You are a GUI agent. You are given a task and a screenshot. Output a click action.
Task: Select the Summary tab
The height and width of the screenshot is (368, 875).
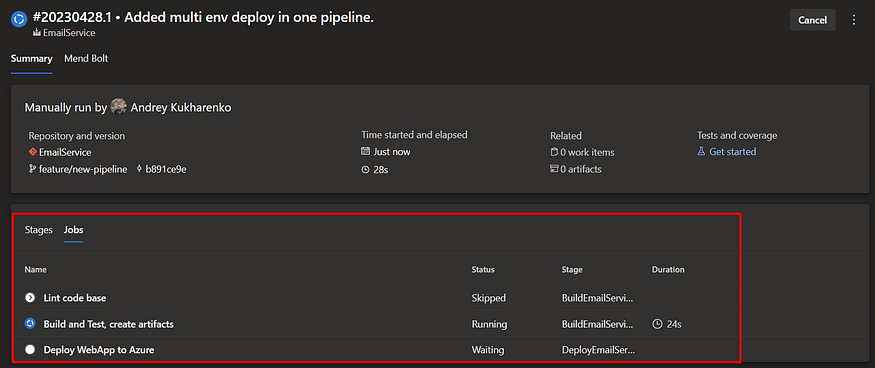pyautogui.click(x=31, y=59)
